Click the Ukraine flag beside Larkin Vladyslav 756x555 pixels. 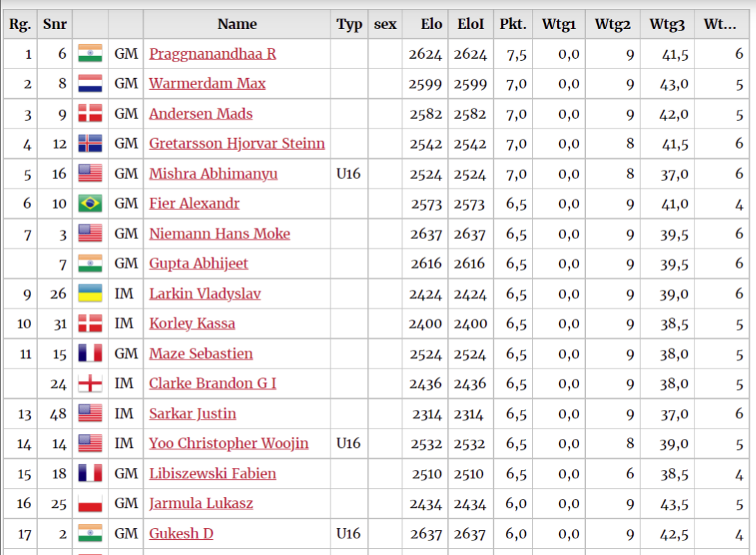coord(90,293)
